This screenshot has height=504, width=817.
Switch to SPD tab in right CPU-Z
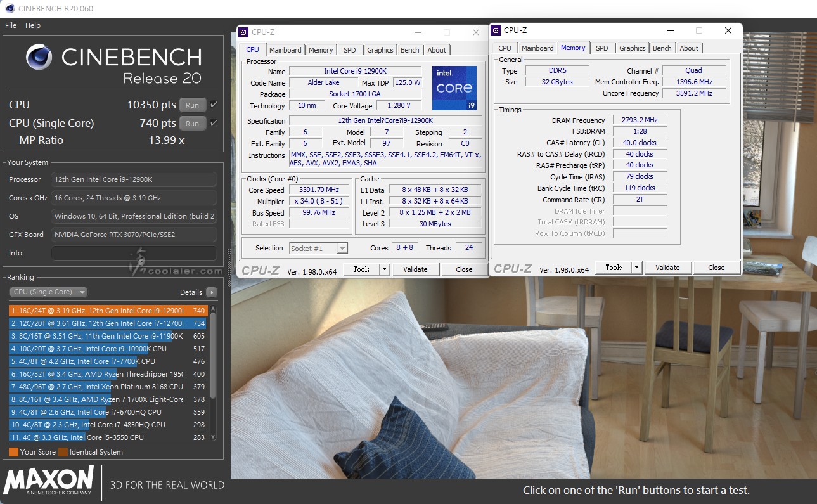click(x=602, y=48)
